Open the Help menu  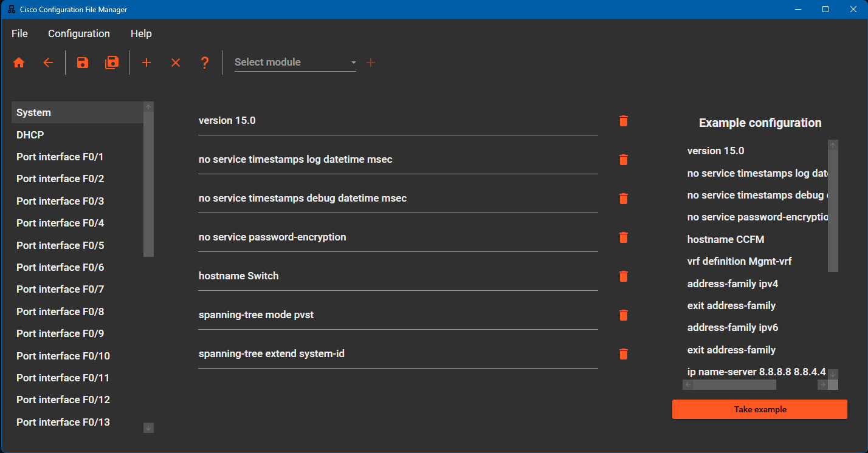[x=141, y=33]
